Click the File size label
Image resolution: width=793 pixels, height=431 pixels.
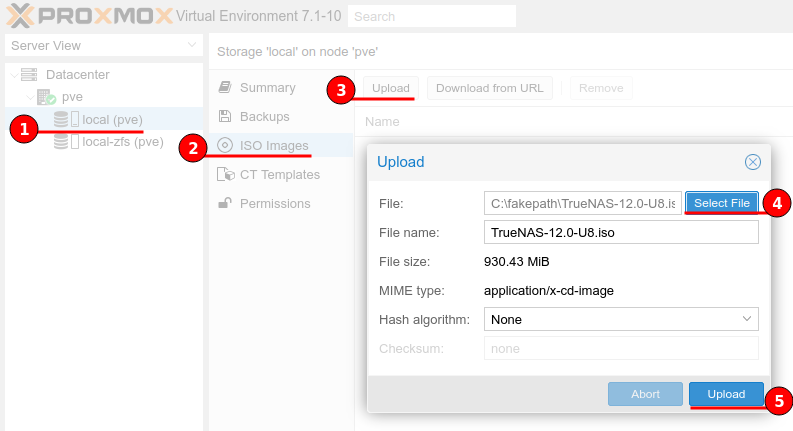[404, 262]
